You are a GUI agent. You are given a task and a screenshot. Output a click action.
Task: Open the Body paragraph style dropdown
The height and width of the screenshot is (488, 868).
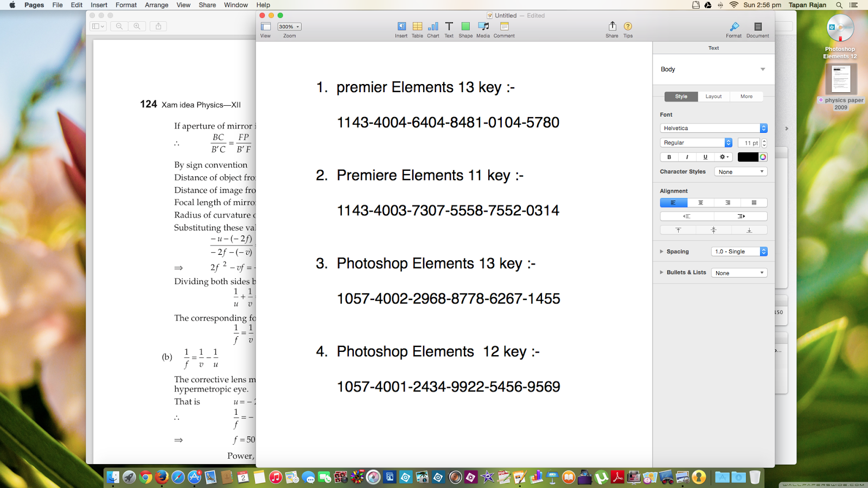tap(713, 69)
